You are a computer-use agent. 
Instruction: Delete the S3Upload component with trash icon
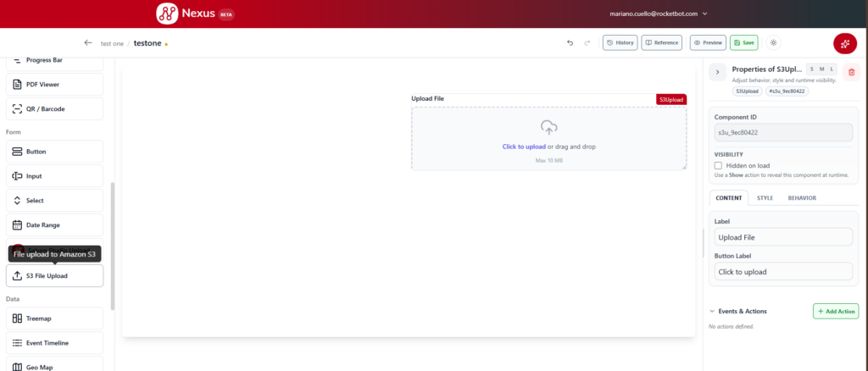pyautogui.click(x=851, y=73)
